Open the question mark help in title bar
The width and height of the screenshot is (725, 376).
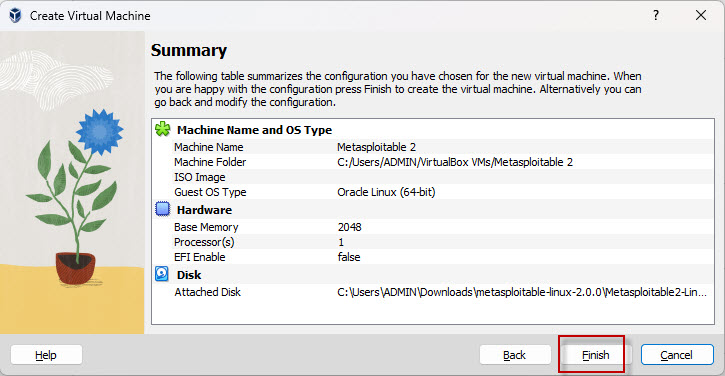coord(656,15)
